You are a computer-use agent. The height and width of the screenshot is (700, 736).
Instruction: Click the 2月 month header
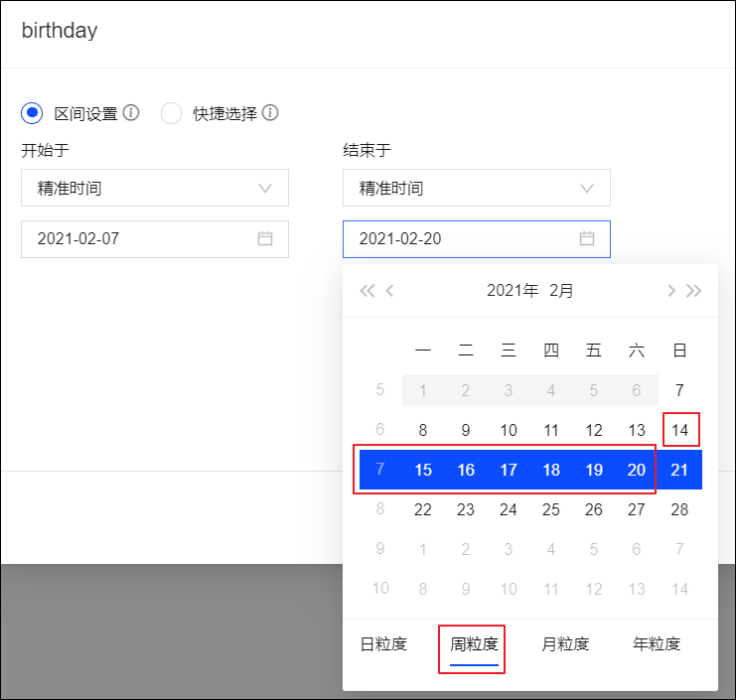[561, 291]
